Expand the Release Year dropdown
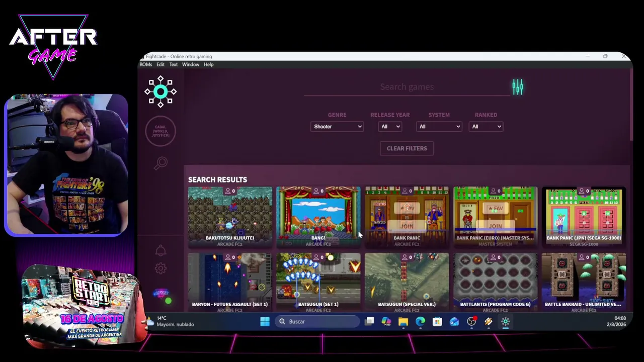Viewport: 644px width, 362px height. pyautogui.click(x=390, y=127)
